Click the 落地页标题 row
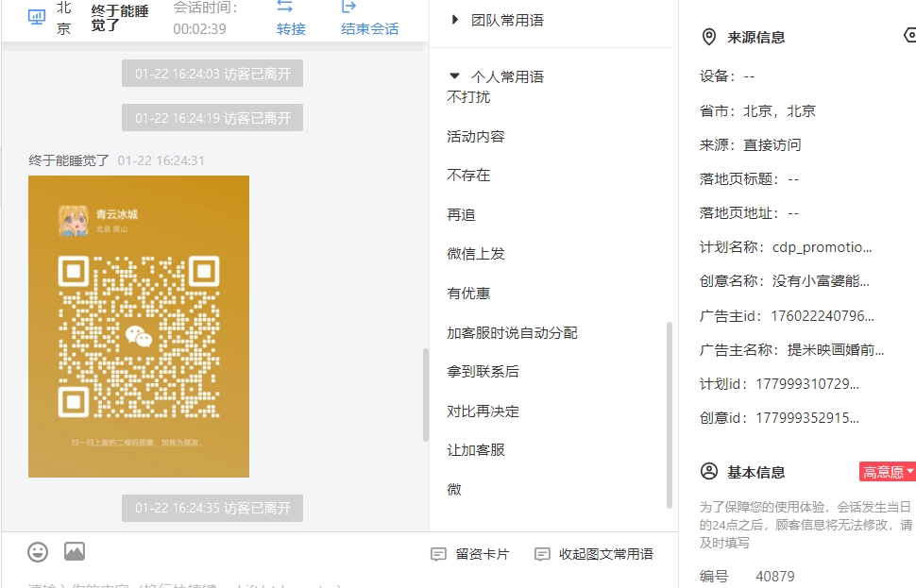 749,178
